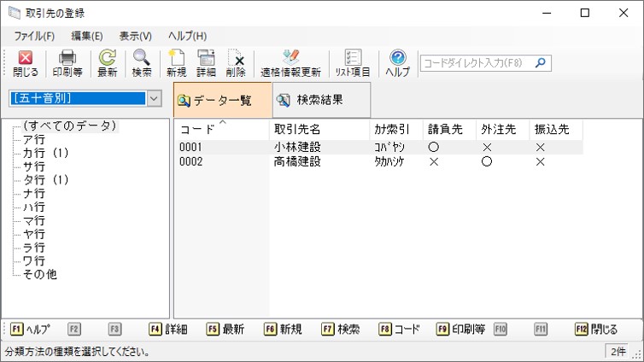Click 小林建設 in the list
644x362 pixels.
pos(297,147)
